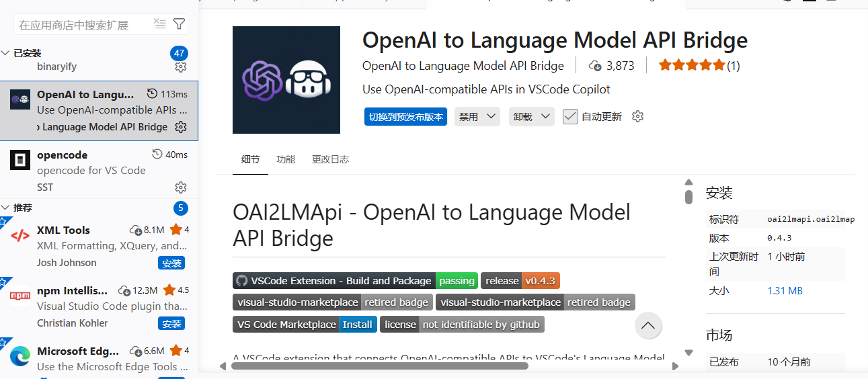The width and height of the screenshot is (868, 379).
Task: Click the 1.31 MB size link
Action: click(x=785, y=291)
